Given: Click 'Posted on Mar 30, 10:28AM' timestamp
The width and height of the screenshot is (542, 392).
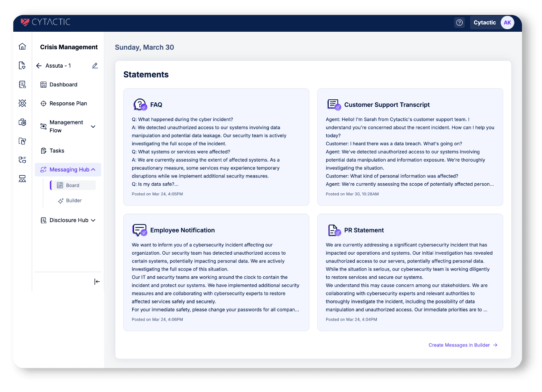Looking at the screenshot, I should click(352, 194).
